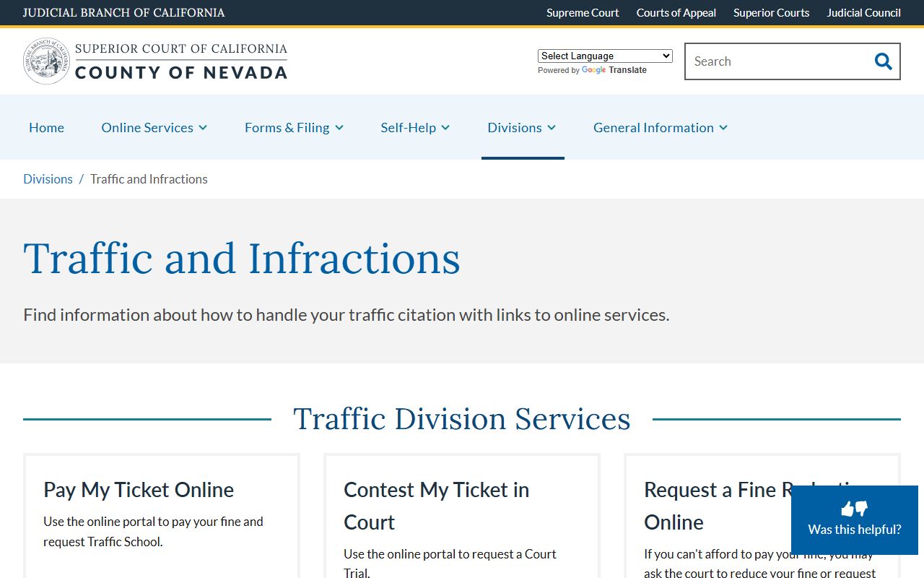The image size is (924, 578).
Task: Click the Was this helpful? button
Action: click(855, 520)
